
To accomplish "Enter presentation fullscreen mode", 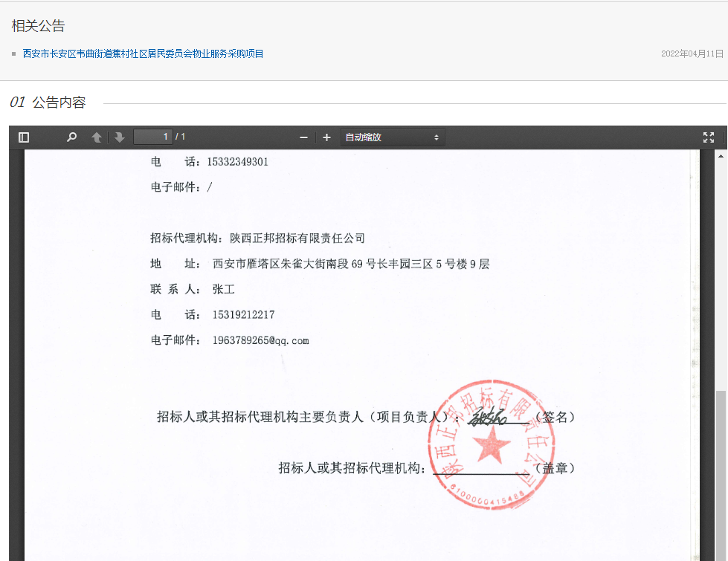I will click(x=708, y=137).
